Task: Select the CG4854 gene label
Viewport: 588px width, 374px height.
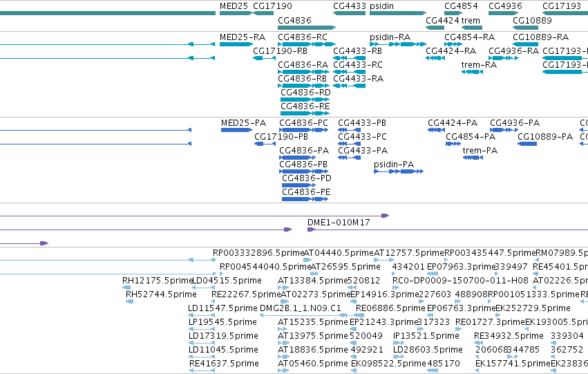Action: pos(461,6)
